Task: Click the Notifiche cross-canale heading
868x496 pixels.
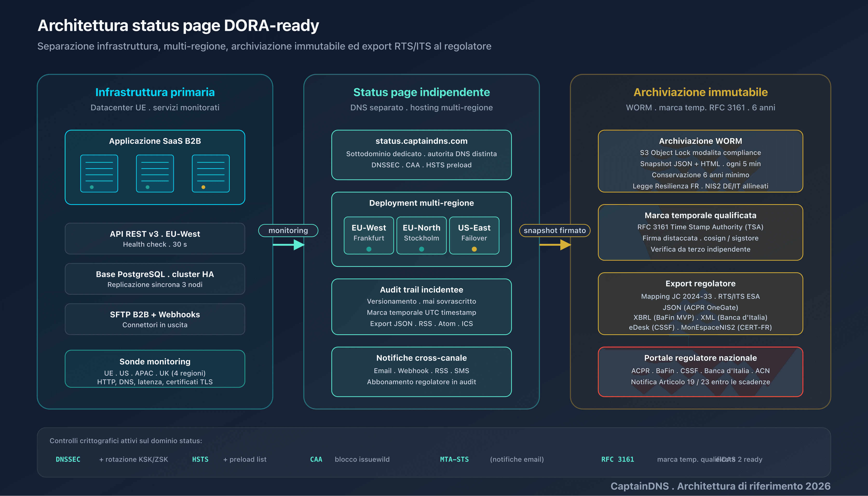Action: pyautogui.click(x=421, y=358)
